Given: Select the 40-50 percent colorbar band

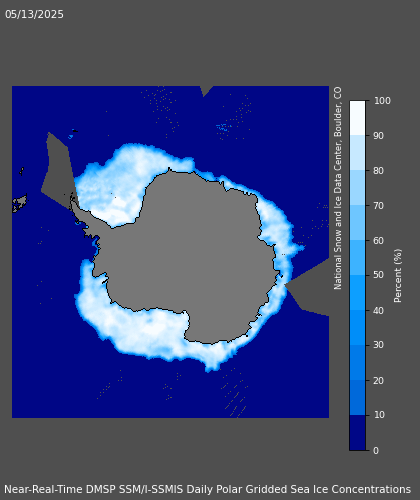Looking at the screenshot, I should 357,293.
